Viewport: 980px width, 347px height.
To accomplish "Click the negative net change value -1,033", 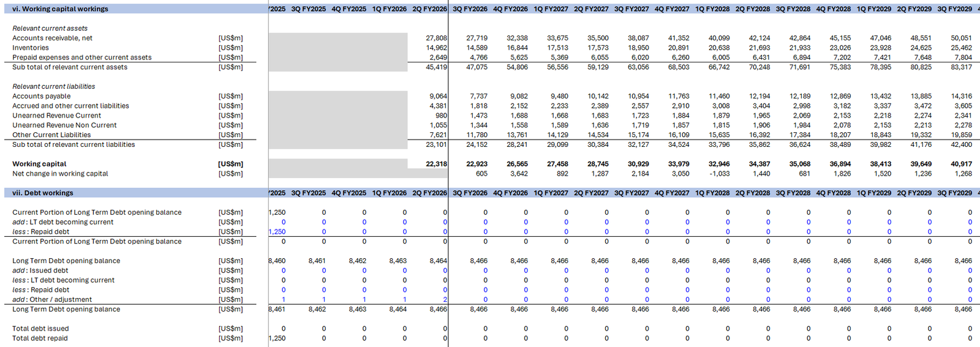I will [x=719, y=174].
